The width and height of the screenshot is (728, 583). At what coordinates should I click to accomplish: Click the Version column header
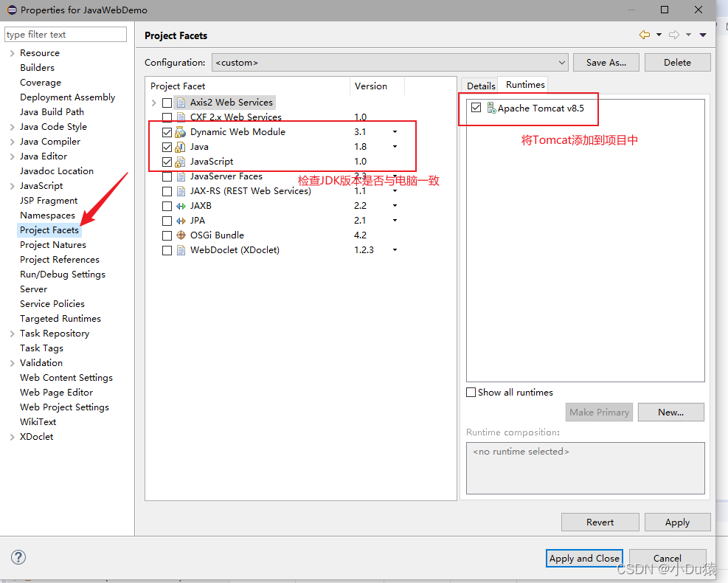click(376, 86)
